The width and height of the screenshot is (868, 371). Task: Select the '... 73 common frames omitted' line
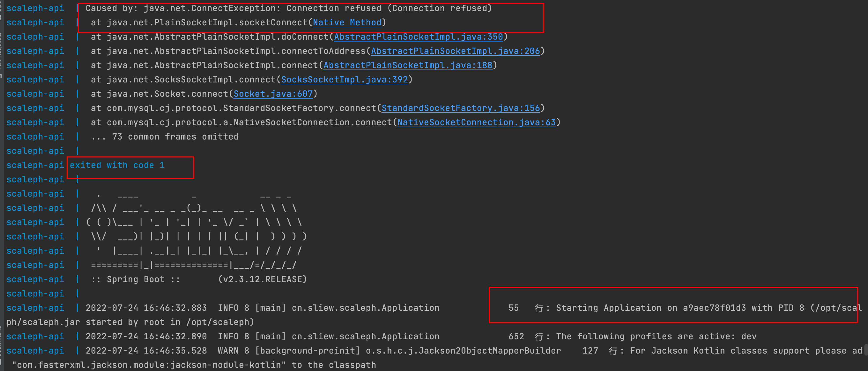(x=165, y=136)
